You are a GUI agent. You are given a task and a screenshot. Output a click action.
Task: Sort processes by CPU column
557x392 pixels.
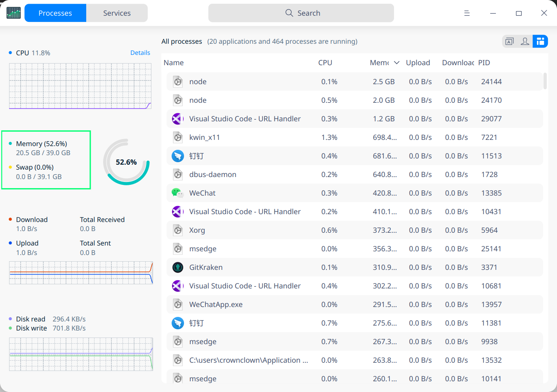pyautogui.click(x=325, y=63)
